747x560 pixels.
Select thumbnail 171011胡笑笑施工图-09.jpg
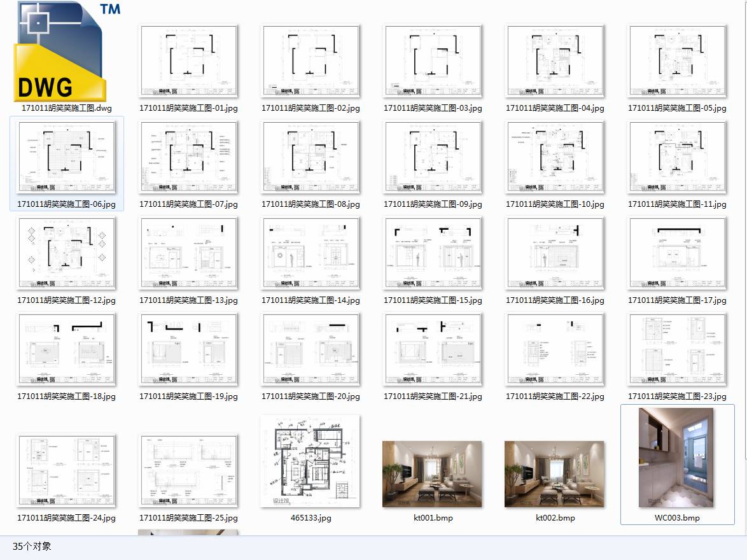(x=433, y=157)
